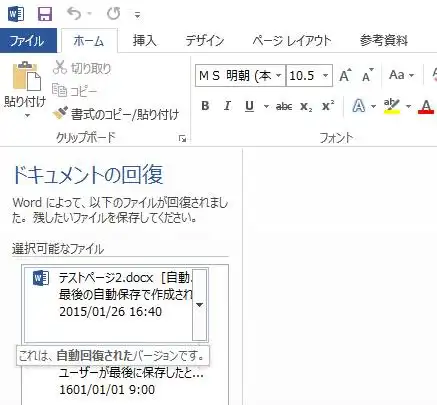The width and height of the screenshot is (437, 405).
Task: Open text effects dropdown arrow
Action: pyautogui.click(x=373, y=107)
